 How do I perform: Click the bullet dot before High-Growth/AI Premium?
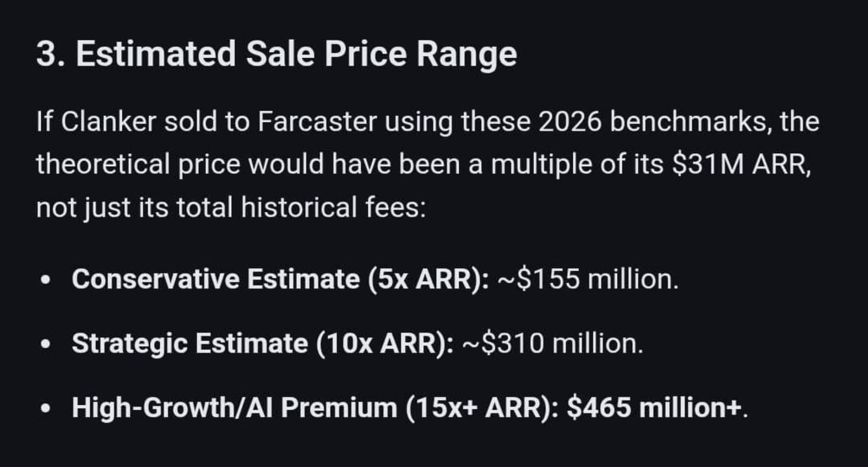[x=45, y=409]
